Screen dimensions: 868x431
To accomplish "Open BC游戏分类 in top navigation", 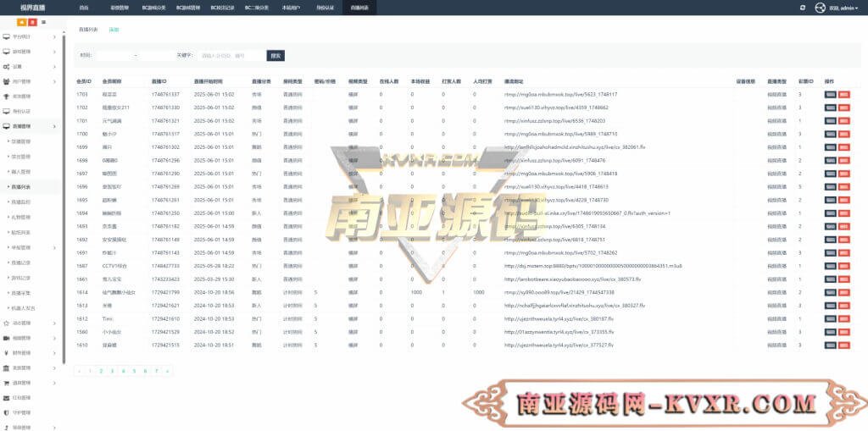I will [154, 8].
